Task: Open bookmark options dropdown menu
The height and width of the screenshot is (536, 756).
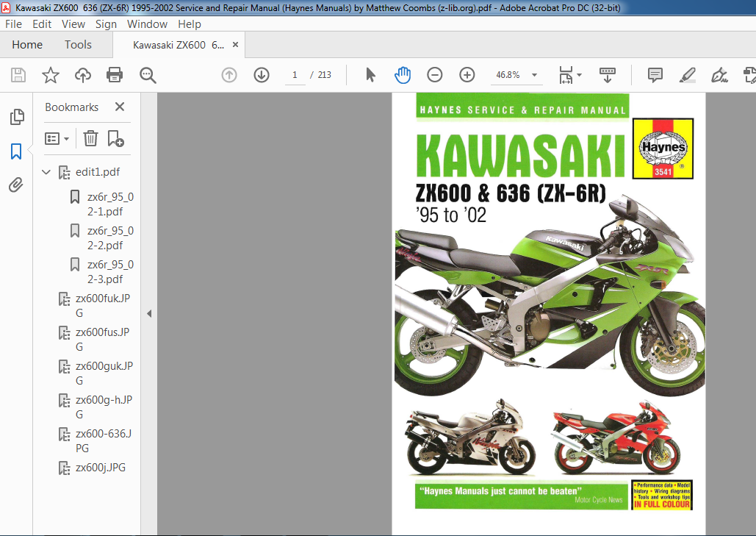Action: [x=57, y=139]
